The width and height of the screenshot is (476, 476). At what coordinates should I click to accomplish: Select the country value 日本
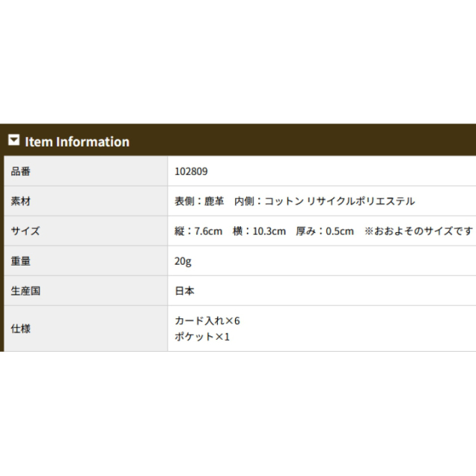point(184,291)
